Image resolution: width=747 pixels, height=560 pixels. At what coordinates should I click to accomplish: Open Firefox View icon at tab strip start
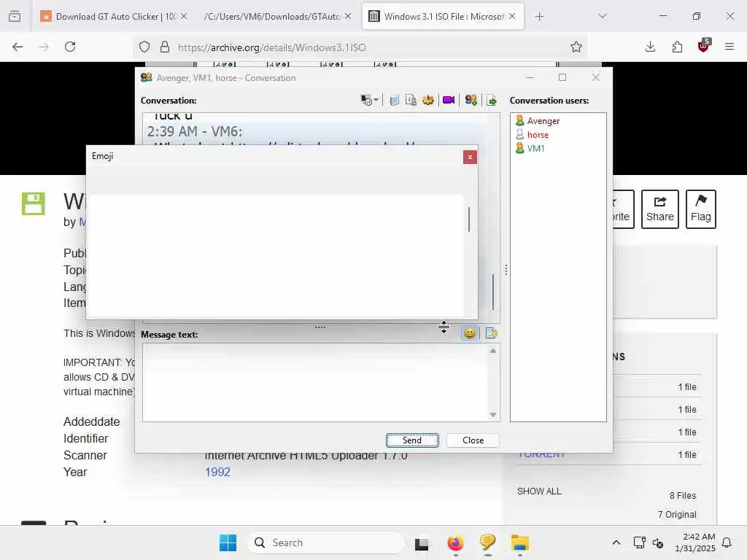15,16
